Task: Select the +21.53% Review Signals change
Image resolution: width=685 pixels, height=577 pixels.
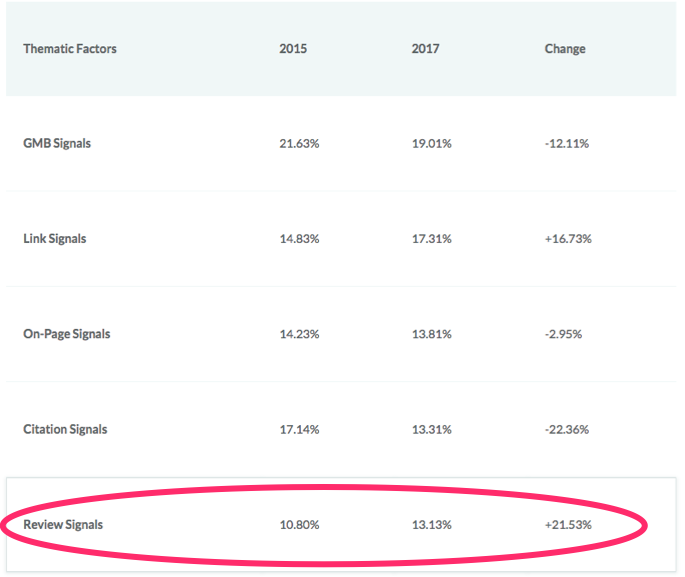Action: pos(568,525)
